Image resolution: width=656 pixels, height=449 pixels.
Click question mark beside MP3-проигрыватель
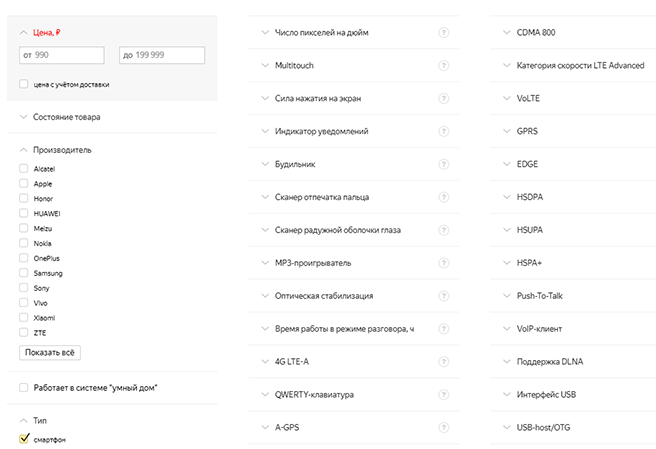(x=443, y=263)
